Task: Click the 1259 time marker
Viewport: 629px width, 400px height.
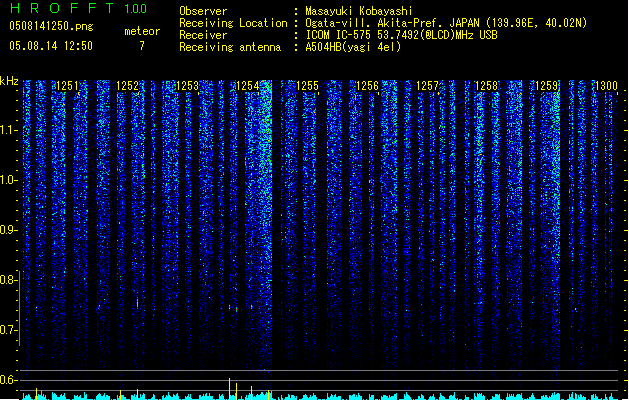Action: point(547,86)
